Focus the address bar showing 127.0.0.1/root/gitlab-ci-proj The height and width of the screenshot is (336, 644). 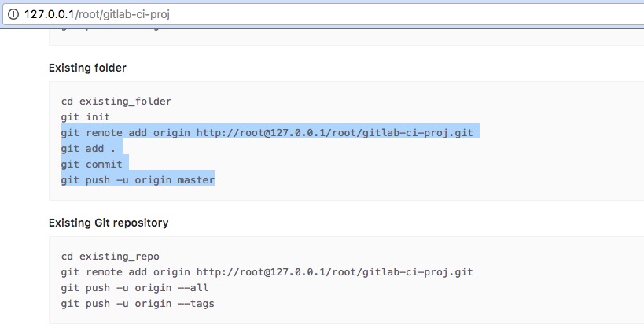coord(324,14)
